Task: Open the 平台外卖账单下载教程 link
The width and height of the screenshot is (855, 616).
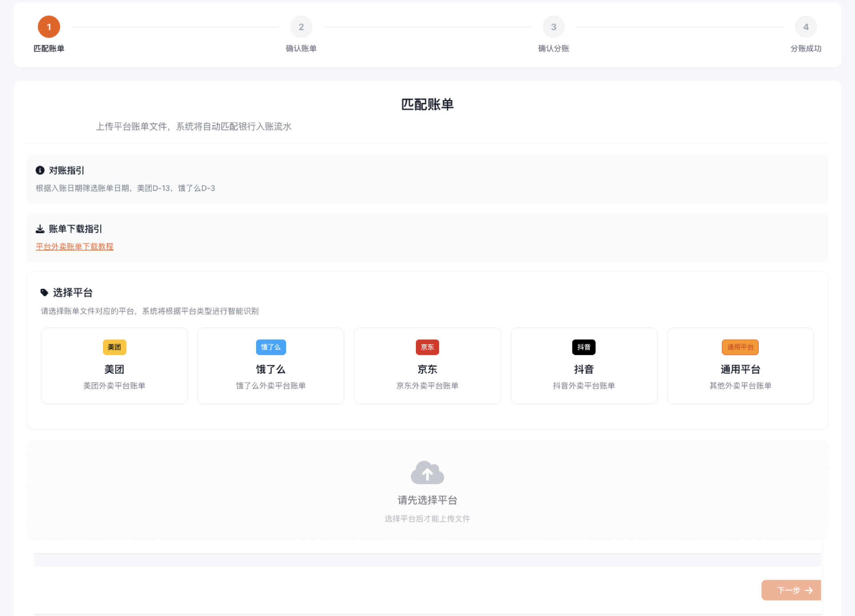Action: pos(74,247)
